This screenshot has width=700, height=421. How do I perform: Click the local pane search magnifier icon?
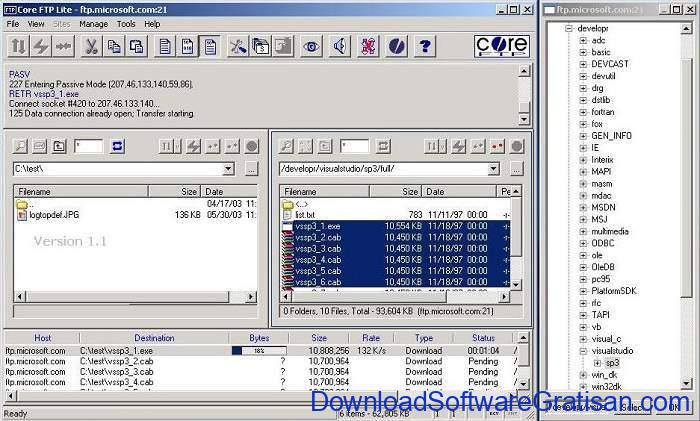[20, 146]
